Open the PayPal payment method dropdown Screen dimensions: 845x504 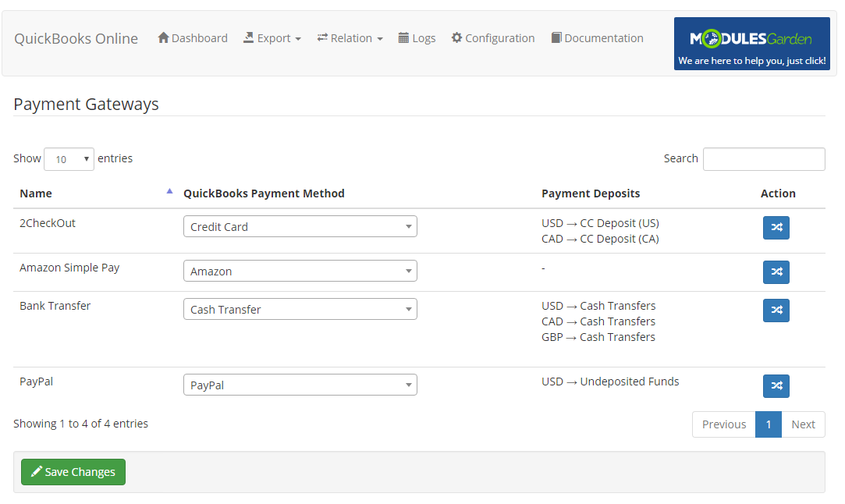click(x=300, y=385)
